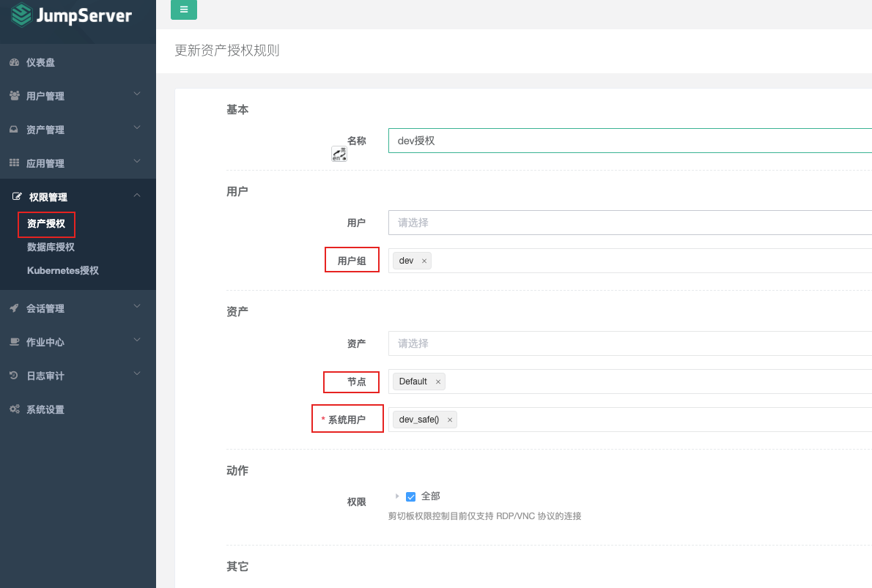Image resolution: width=872 pixels, height=588 pixels.
Task: Click the 系统用户 selection field
Action: (630, 420)
